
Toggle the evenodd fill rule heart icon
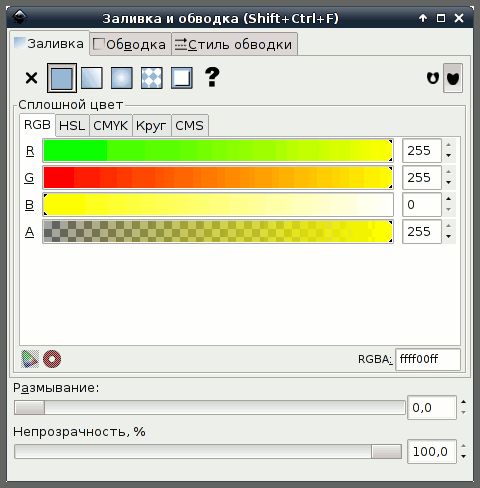coord(433,78)
